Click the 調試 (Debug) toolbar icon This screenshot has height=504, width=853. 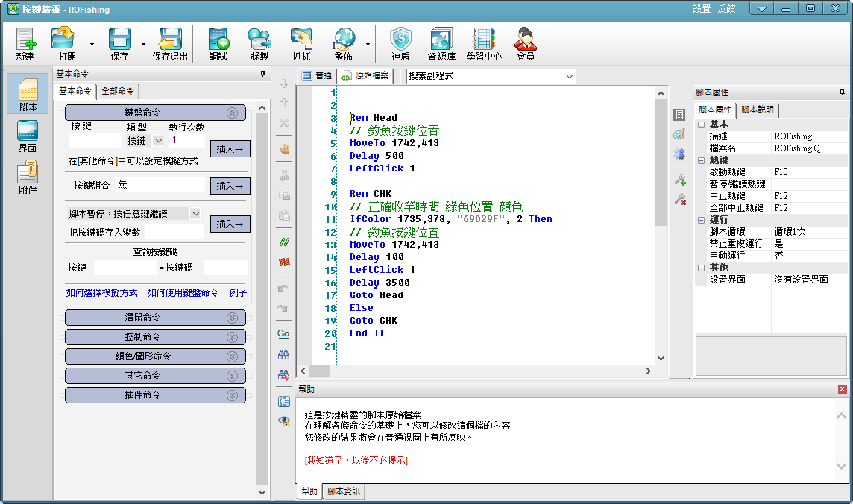pyautogui.click(x=218, y=44)
